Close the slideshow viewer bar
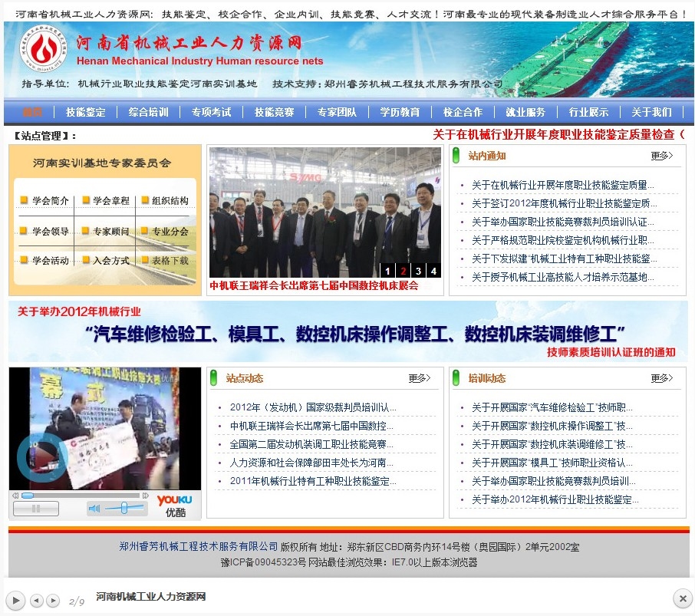Screen dimensions: 695x616 [683, 599]
